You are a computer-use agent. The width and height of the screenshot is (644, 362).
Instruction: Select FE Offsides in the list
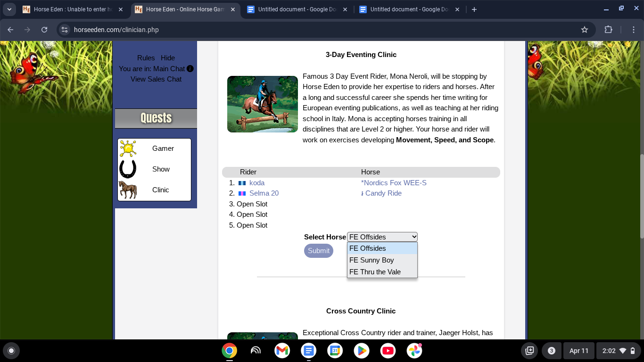point(368,248)
